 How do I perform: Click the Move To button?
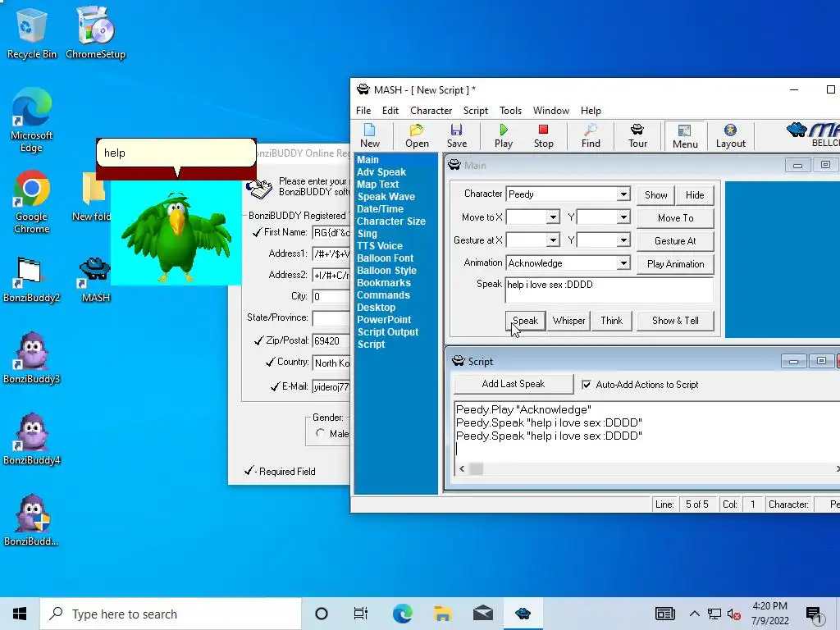675,218
